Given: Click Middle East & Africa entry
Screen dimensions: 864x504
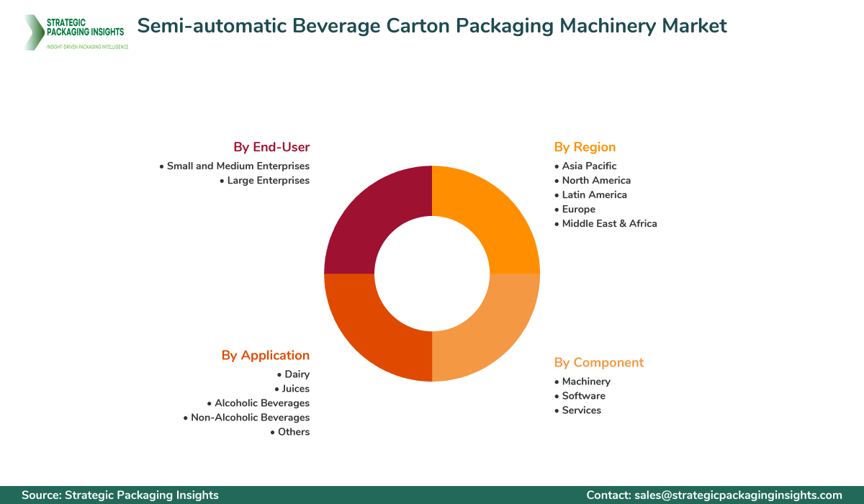Looking at the screenshot, I should (609, 223).
